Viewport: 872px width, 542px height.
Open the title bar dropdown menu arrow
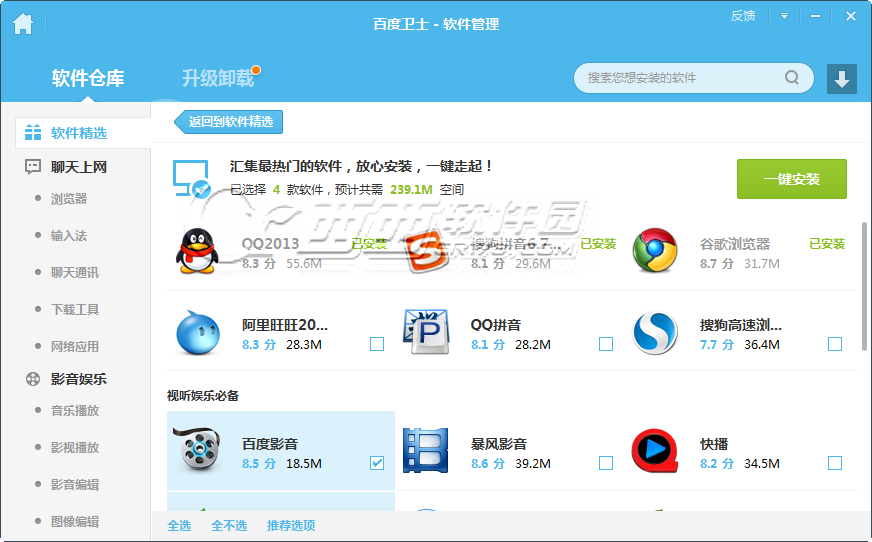(784, 16)
